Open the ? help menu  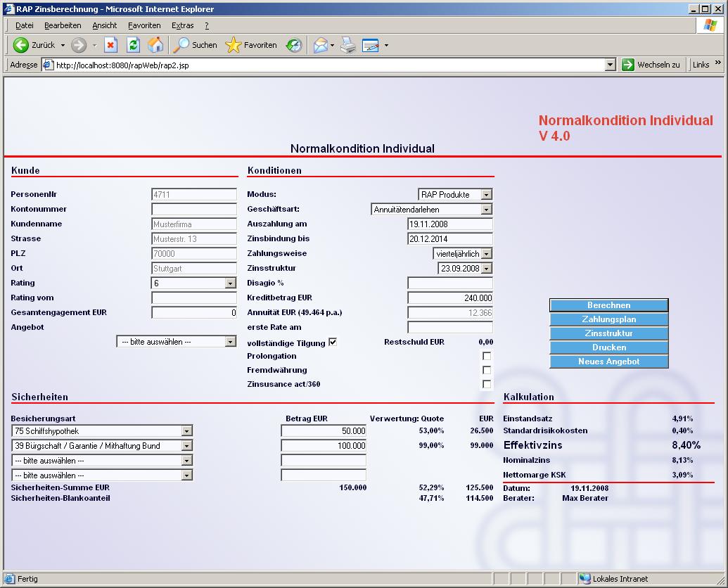click(x=207, y=25)
